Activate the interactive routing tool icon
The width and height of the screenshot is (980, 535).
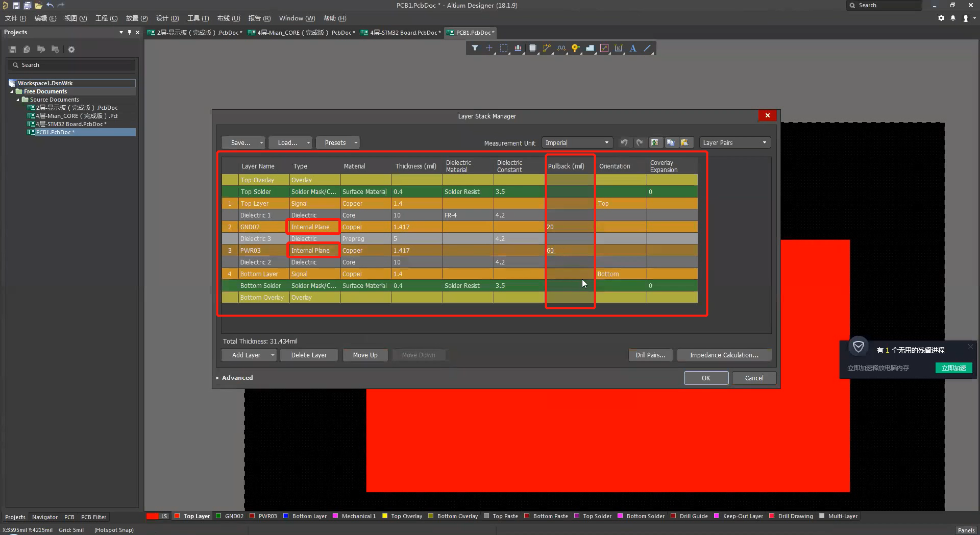pyautogui.click(x=547, y=48)
